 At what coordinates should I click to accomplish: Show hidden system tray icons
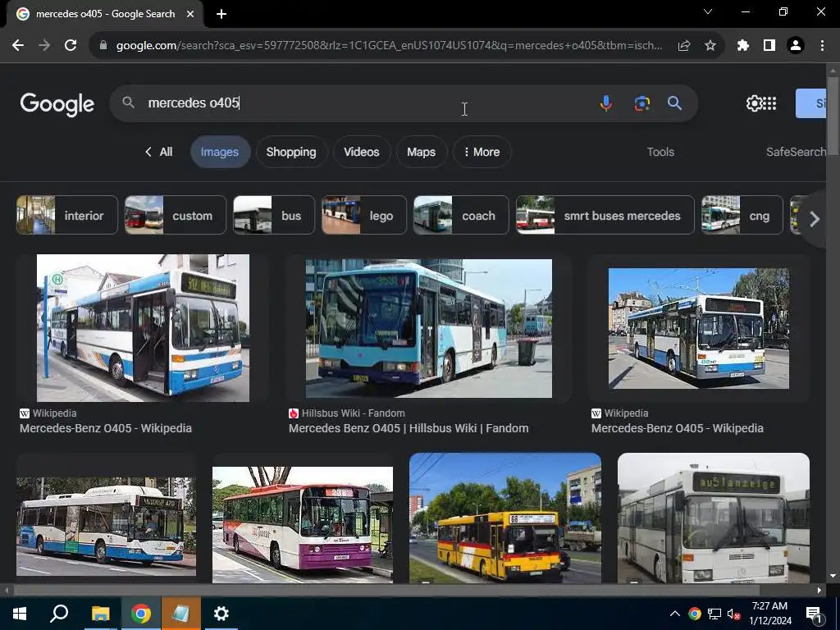click(x=675, y=614)
